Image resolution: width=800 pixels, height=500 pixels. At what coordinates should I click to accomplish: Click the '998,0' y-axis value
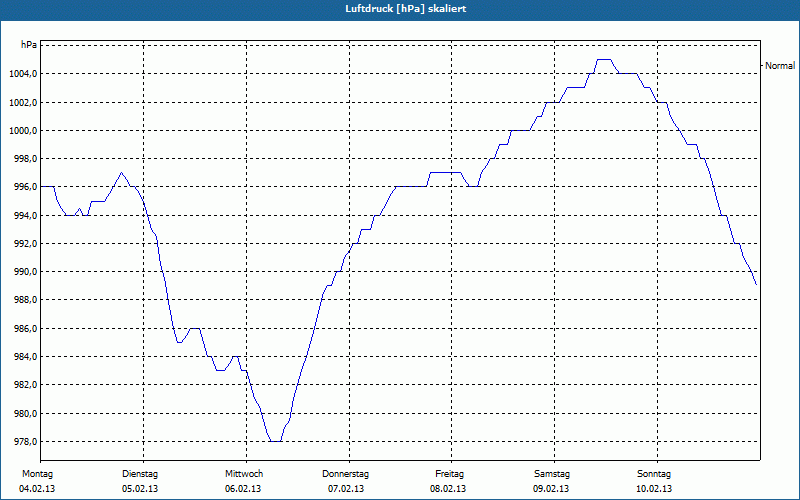[x=25, y=159]
